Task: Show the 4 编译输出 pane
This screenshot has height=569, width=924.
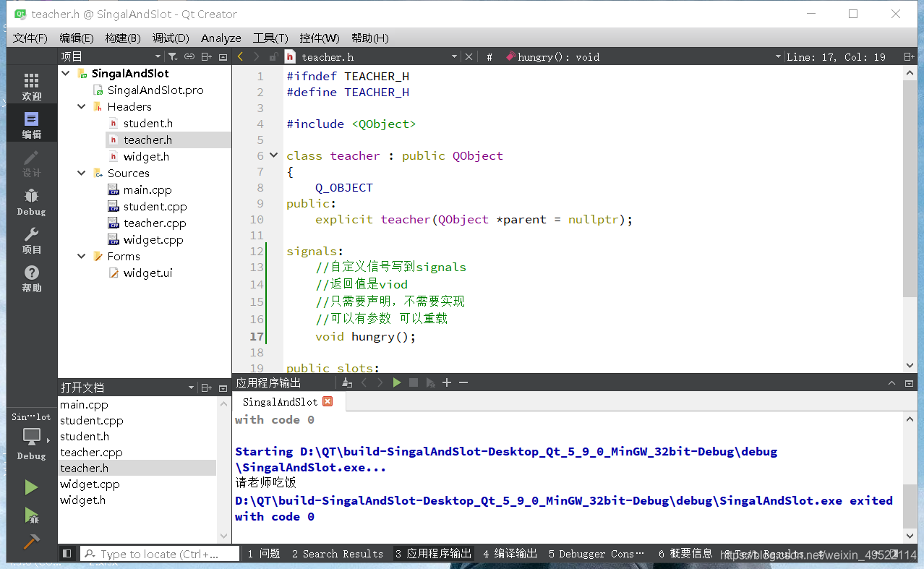Action: 510,554
